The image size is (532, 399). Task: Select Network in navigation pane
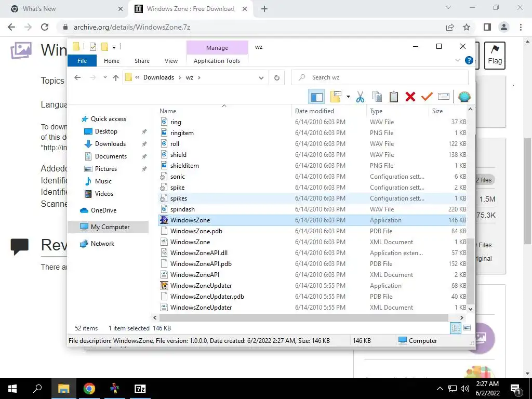click(102, 244)
